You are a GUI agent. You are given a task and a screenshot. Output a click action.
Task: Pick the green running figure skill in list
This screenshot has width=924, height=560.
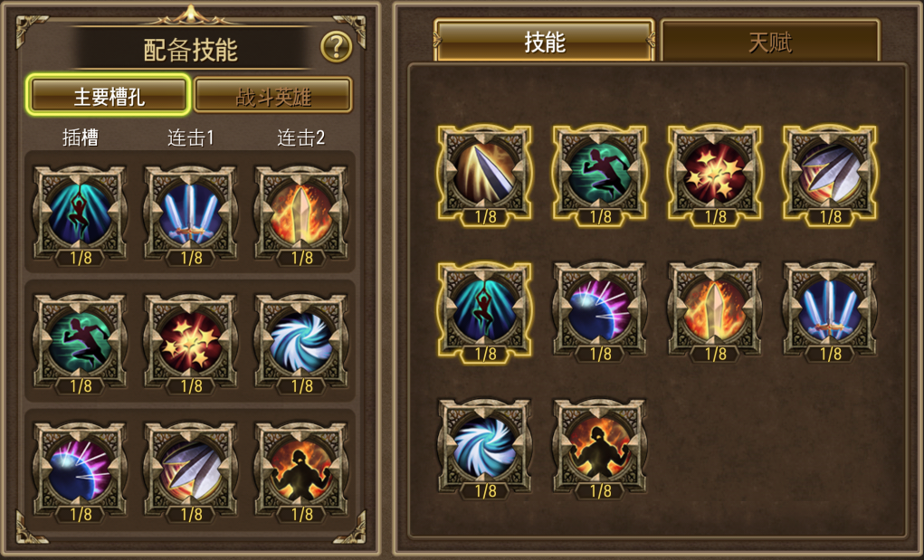point(600,174)
